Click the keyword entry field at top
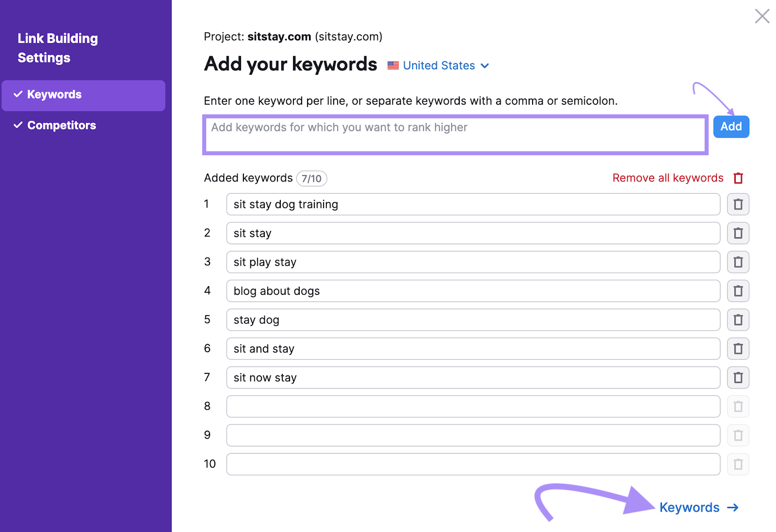 tap(455, 134)
